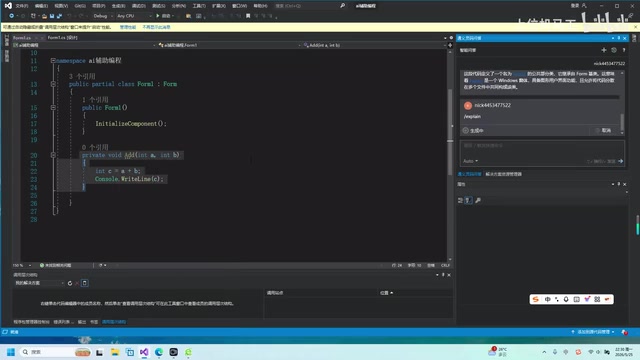The image size is (640, 360).
Task: Click the 3 个引用 code lens
Action: coord(82,76)
